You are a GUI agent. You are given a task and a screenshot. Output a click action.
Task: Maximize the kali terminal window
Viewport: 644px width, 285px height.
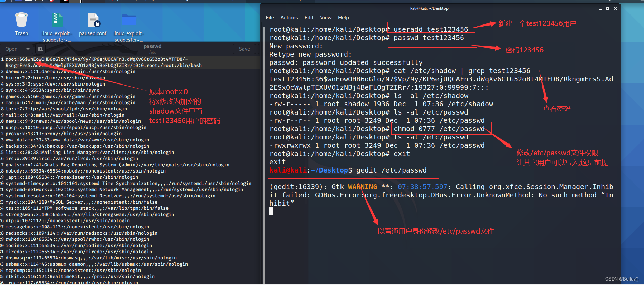(608, 8)
